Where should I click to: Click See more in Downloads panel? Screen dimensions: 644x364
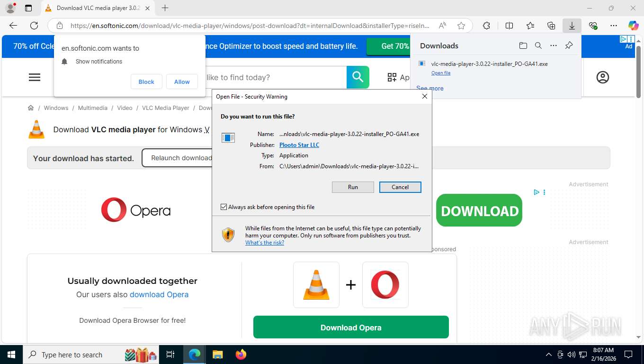430,88
